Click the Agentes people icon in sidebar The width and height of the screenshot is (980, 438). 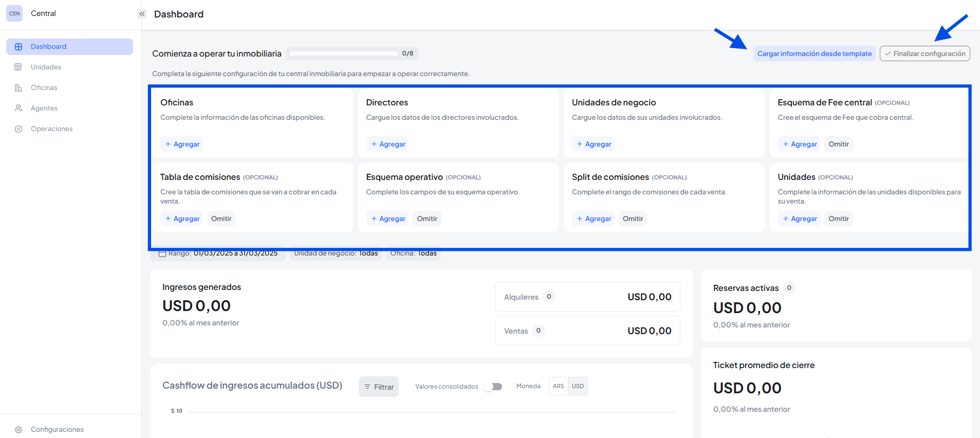(x=19, y=108)
